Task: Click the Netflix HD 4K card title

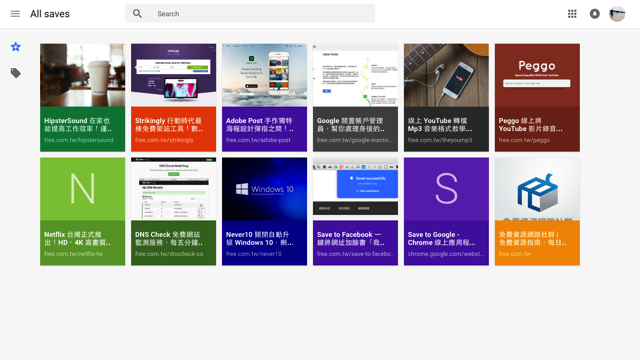Action: coord(78,238)
